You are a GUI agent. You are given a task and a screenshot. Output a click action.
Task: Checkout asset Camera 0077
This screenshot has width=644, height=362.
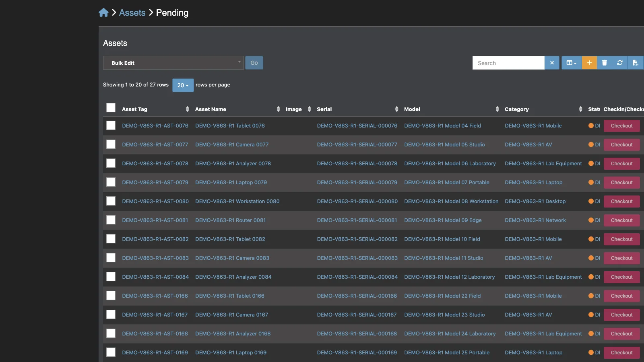[622, 145]
